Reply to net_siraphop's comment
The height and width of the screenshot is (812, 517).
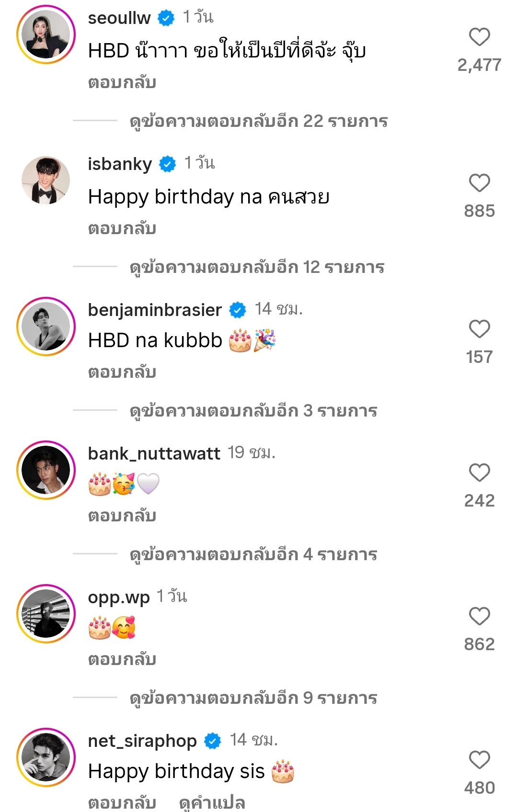pos(122,802)
